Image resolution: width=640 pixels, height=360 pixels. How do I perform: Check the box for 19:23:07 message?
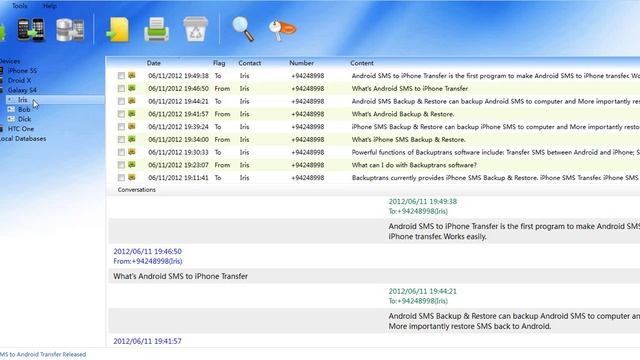click(121, 165)
